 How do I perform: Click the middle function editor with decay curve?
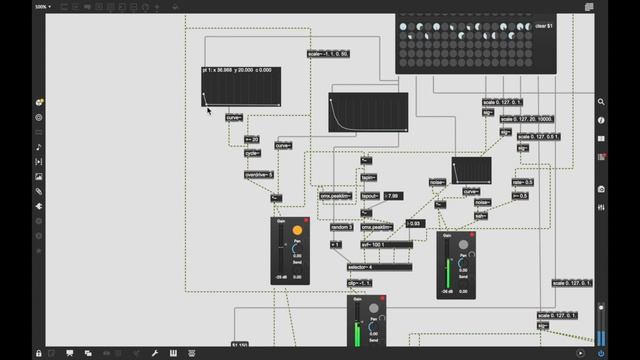point(368,112)
